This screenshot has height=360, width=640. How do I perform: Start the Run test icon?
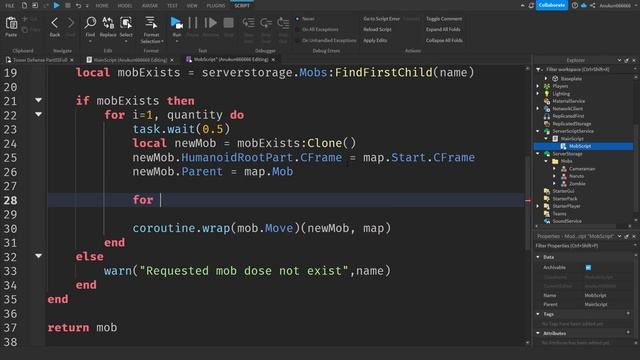[176, 23]
